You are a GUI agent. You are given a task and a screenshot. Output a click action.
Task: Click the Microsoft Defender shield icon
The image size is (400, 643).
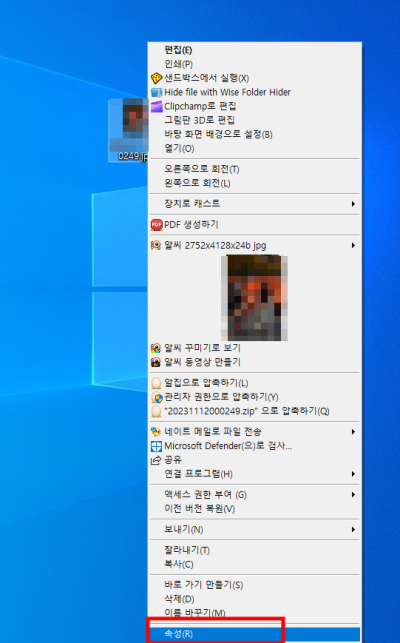click(156, 446)
